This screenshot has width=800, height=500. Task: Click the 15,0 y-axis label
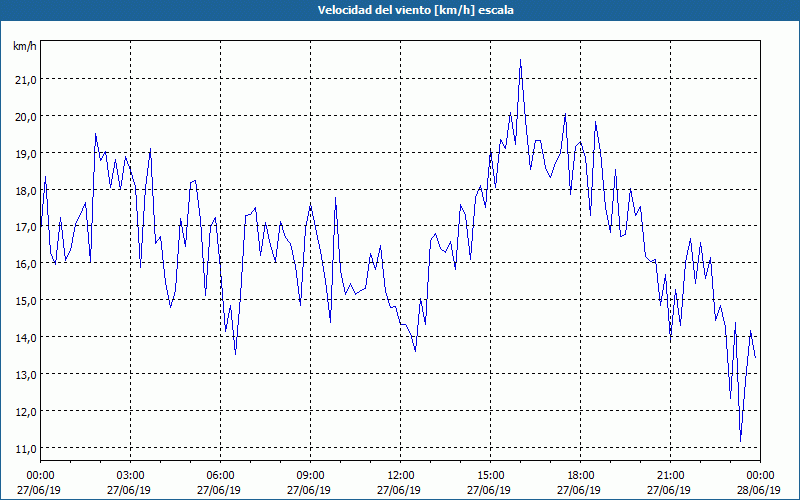[x=26, y=300]
